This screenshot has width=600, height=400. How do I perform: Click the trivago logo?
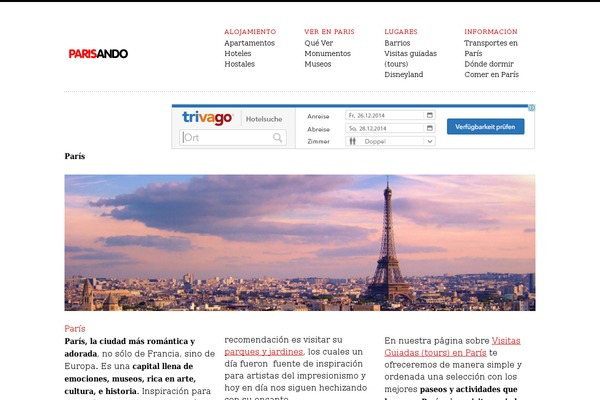[207, 118]
